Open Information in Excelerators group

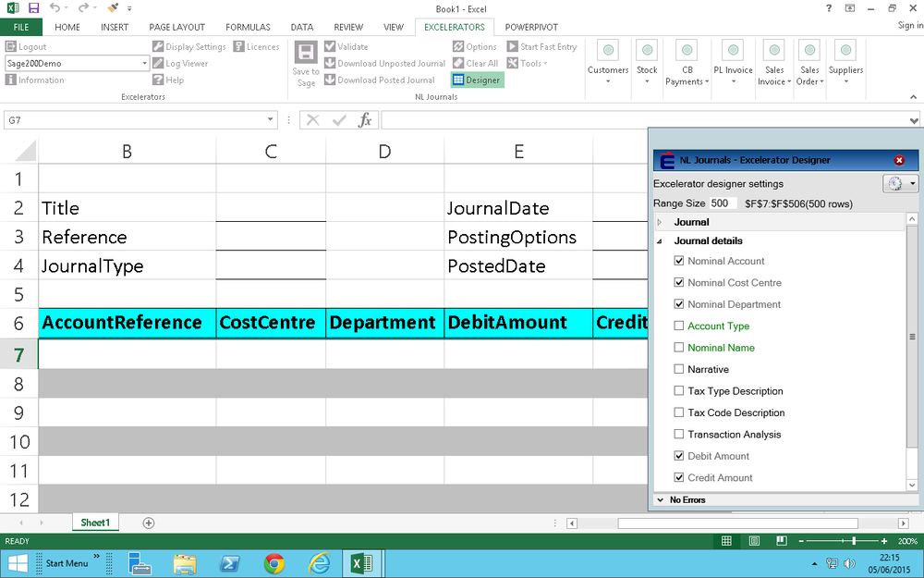(x=35, y=80)
